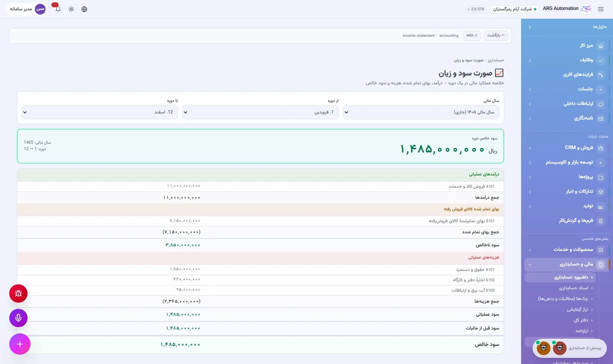This screenshot has width=613, height=364.
Task: Open میز کار home icon in sidebar
Action: click(x=601, y=46)
